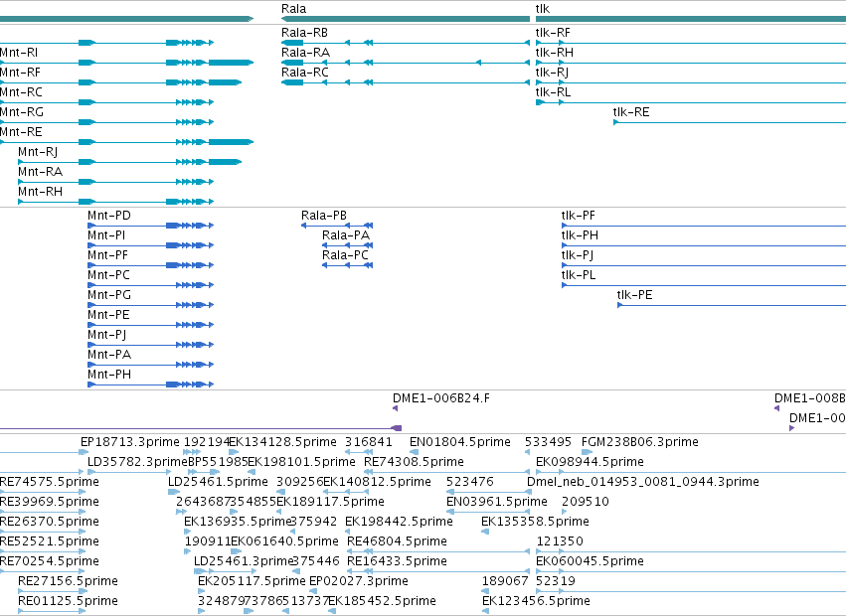Click EST label RE74308.5prime

(414, 462)
